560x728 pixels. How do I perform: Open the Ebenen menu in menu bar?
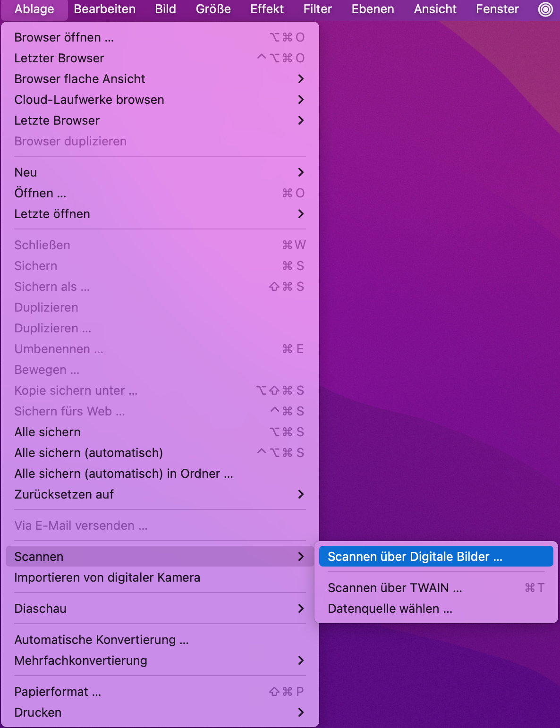(x=373, y=9)
